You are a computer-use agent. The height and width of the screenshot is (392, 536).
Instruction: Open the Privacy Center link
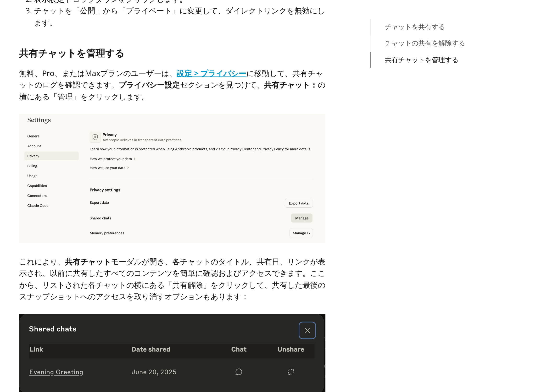click(x=241, y=149)
